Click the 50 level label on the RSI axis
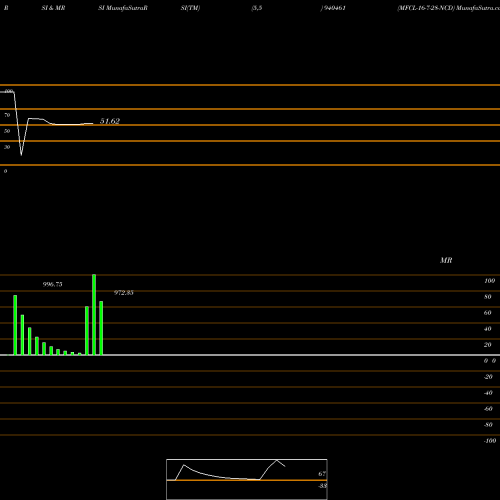Viewport: 500px width, 500px height. pos(7,131)
